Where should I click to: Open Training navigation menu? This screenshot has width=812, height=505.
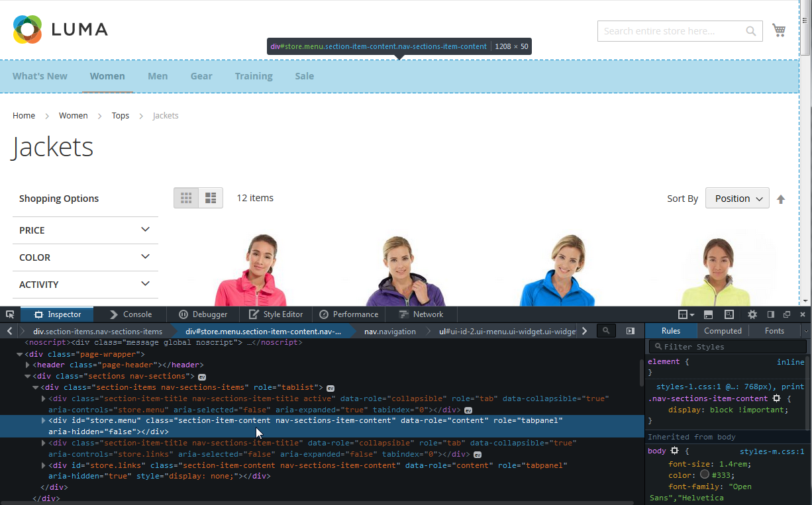coord(254,76)
